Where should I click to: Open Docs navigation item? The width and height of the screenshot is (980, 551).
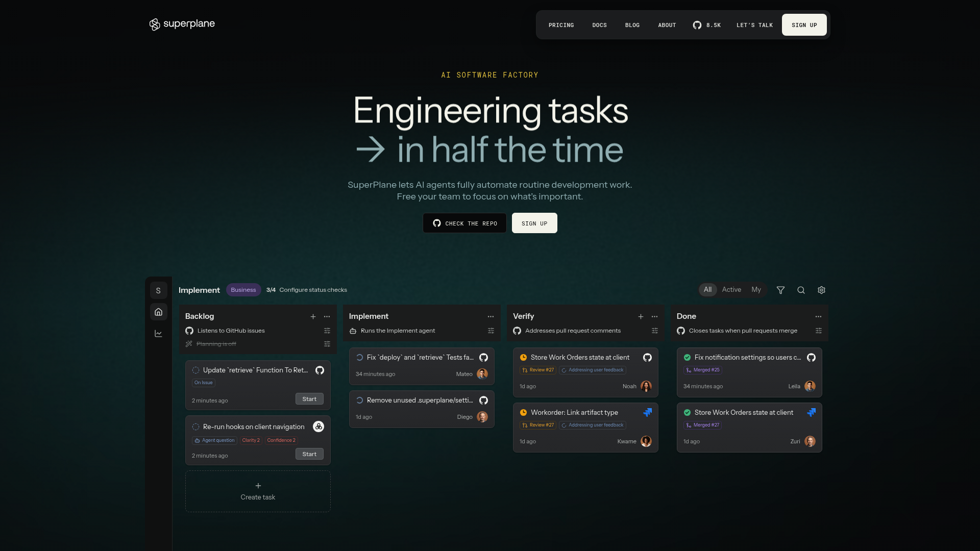[599, 25]
